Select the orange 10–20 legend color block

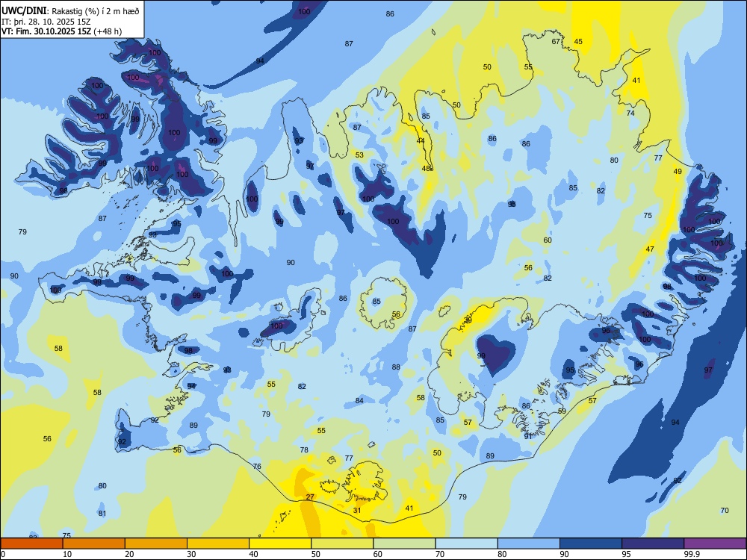[x=94, y=544]
